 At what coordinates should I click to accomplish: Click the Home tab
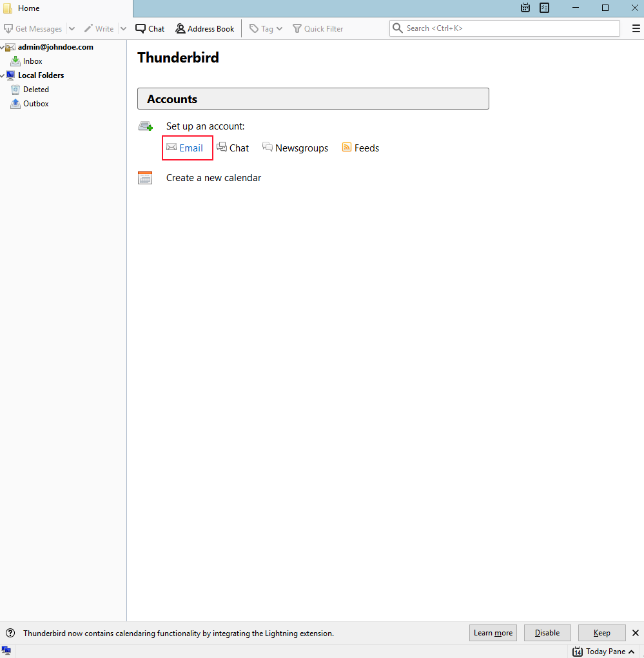click(66, 8)
